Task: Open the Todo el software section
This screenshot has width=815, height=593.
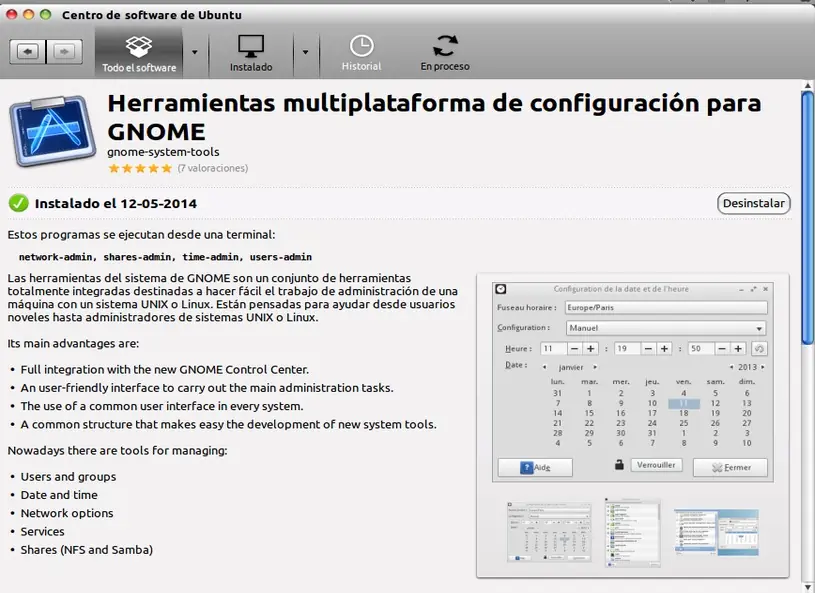Action: (x=139, y=54)
